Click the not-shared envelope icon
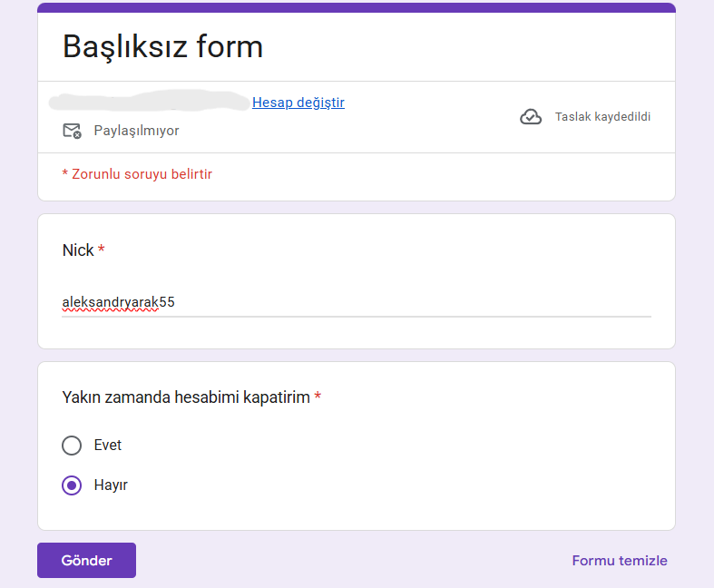The height and width of the screenshot is (588, 714). coord(72,131)
